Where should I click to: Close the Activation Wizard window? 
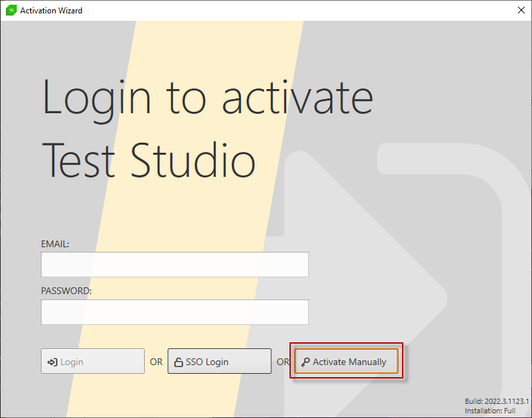pos(521,10)
